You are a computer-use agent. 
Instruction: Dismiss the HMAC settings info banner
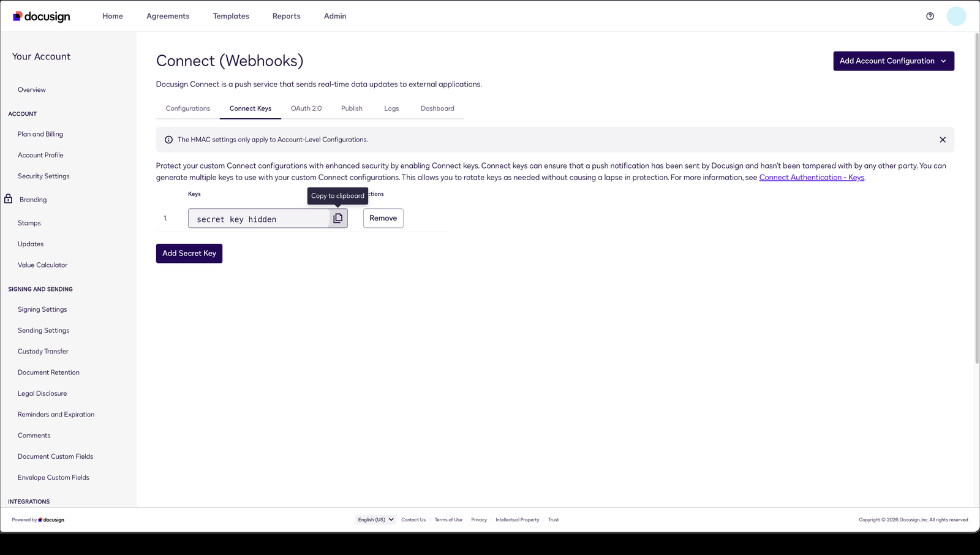click(943, 140)
